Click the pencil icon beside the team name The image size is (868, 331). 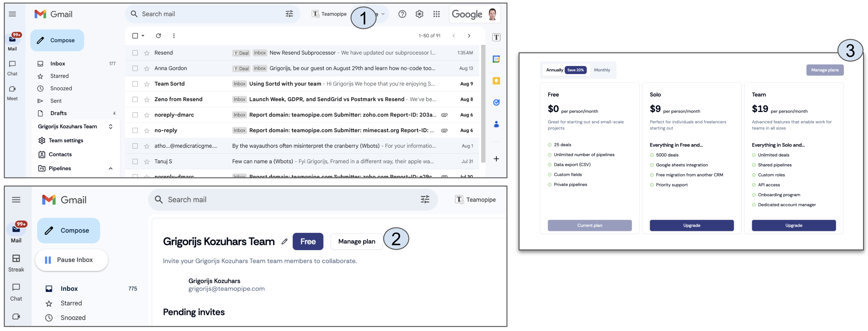[x=284, y=242]
